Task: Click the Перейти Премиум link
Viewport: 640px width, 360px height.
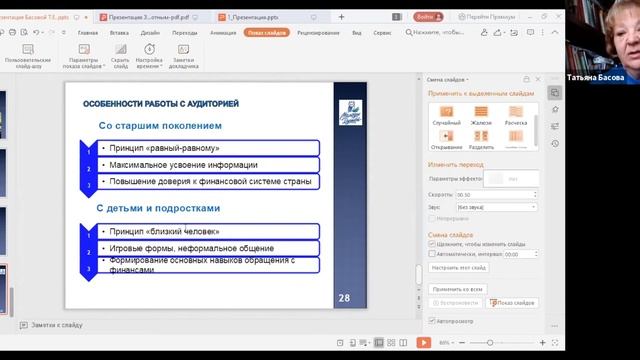Action: pos(487,17)
